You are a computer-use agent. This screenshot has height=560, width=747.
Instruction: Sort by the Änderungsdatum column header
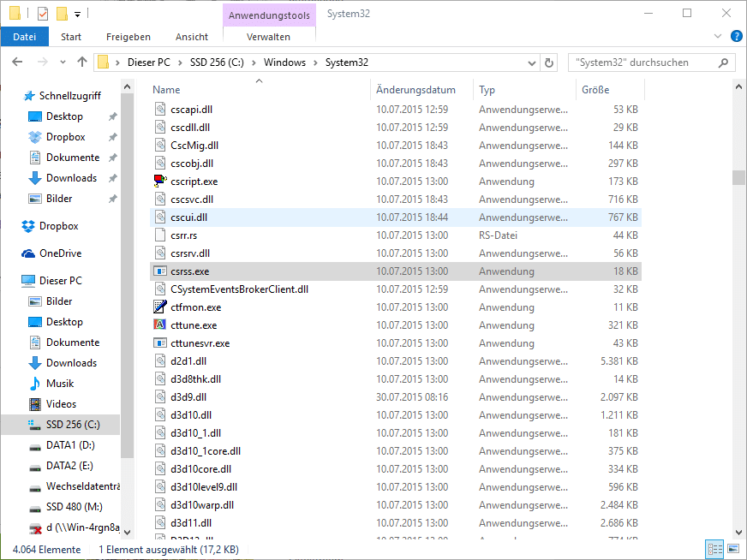pos(415,90)
